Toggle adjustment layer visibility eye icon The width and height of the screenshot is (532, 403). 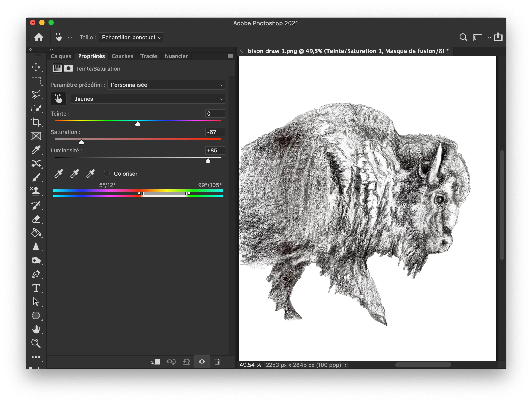point(202,362)
